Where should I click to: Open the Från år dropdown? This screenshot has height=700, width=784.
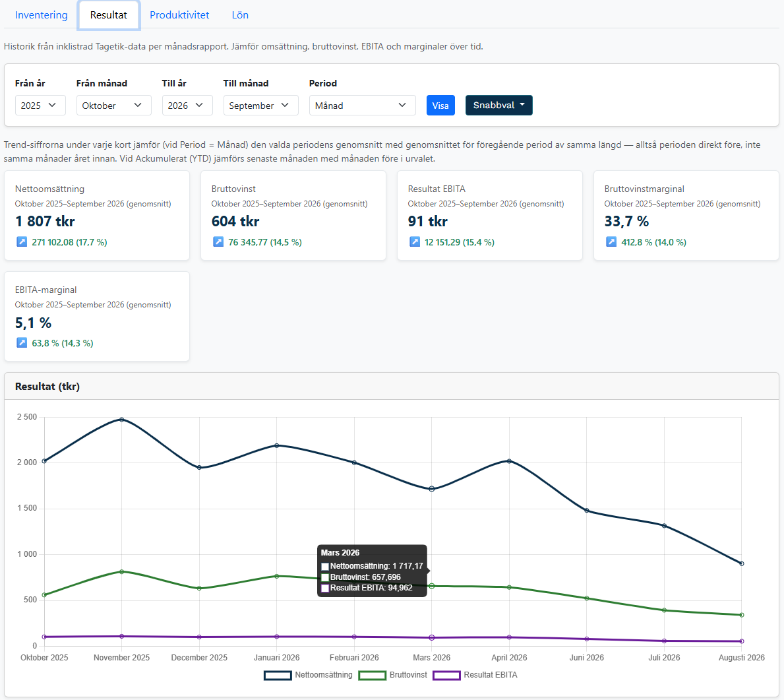point(40,106)
